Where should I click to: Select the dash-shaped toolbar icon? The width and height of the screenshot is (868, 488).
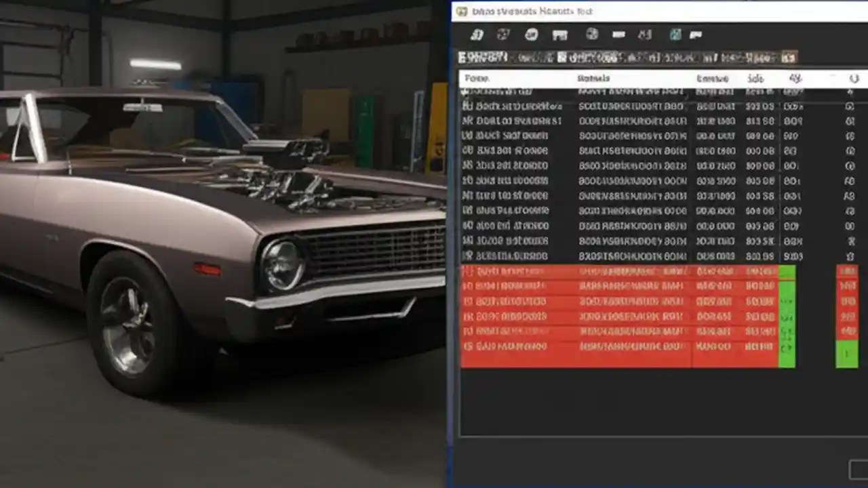(x=618, y=35)
